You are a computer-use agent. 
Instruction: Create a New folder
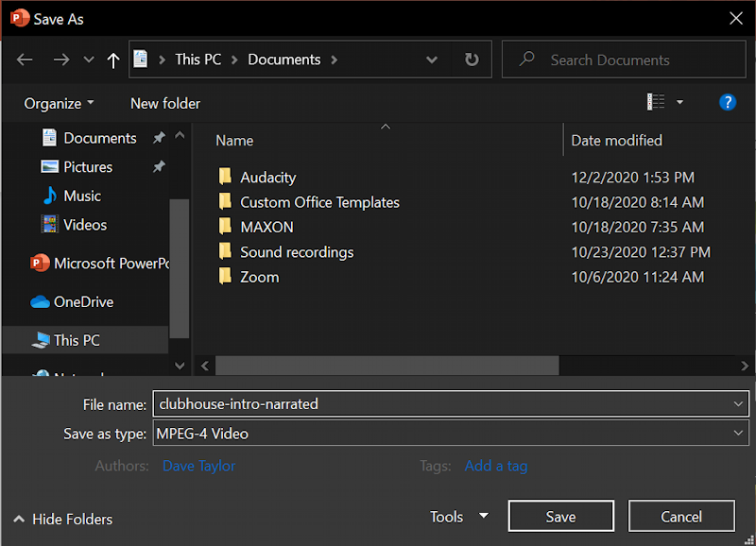pos(165,103)
